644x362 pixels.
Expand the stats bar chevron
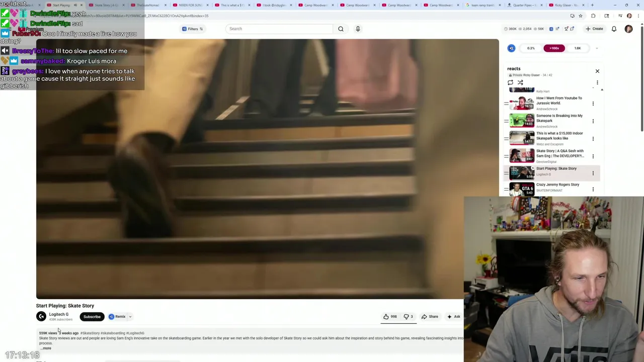pyautogui.click(x=597, y=48)
